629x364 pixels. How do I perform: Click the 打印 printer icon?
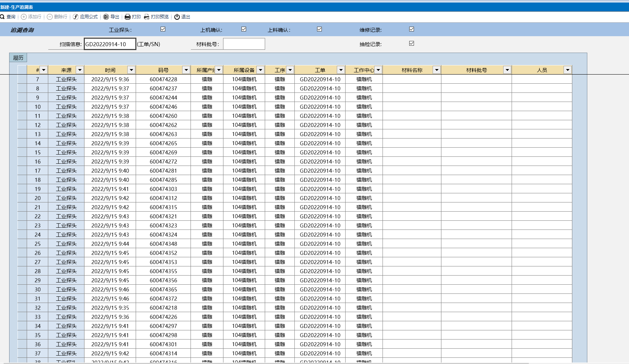[x=128, y=17]
